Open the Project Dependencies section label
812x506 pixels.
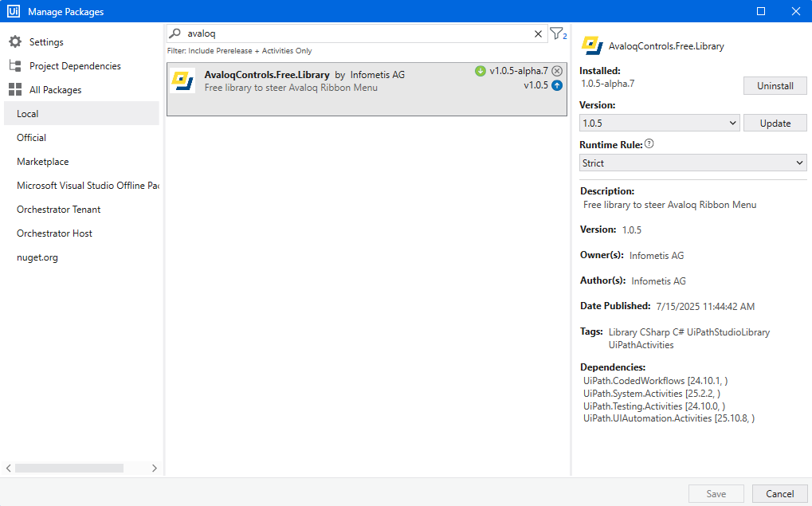coord(75,66)
